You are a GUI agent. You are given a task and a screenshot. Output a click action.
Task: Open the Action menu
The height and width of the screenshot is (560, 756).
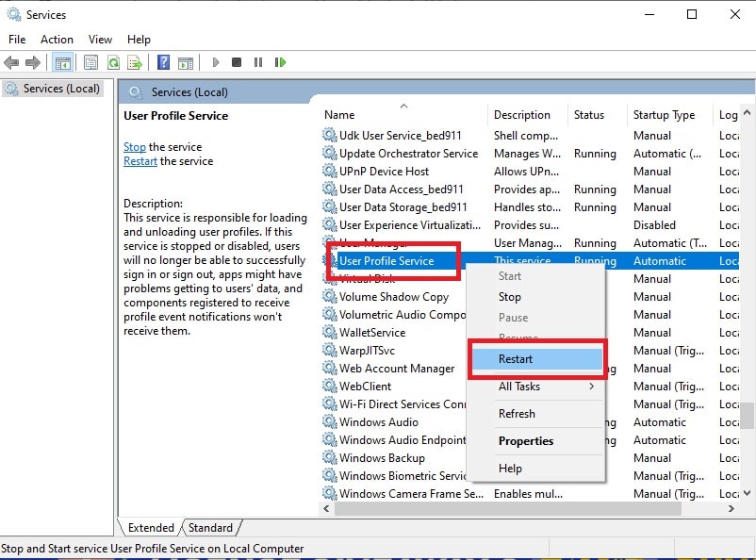click(57, 40)
